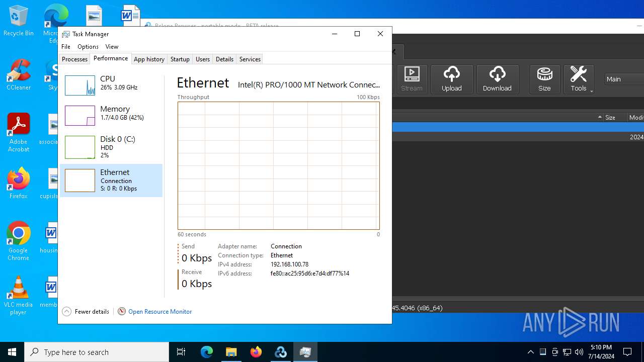
Task: Click the volume tray icon
Action: click(579, 352)
